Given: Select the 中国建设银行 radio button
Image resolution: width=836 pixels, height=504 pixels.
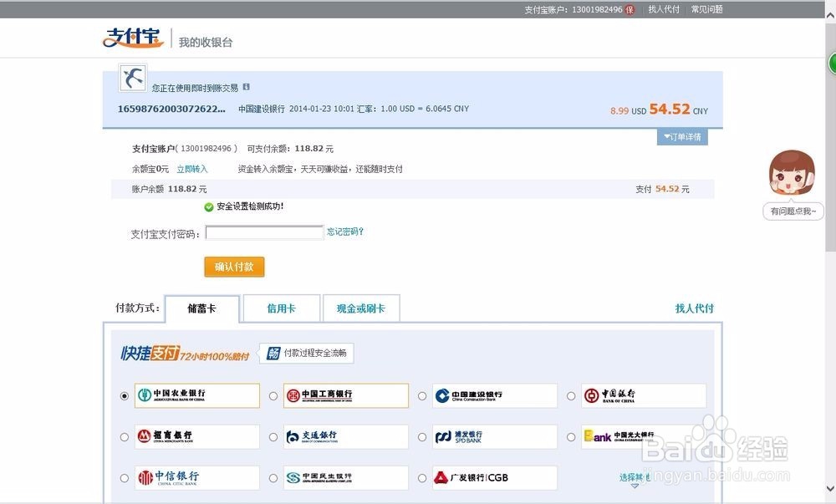Looking at the screenshot, I should click(422, 396).
